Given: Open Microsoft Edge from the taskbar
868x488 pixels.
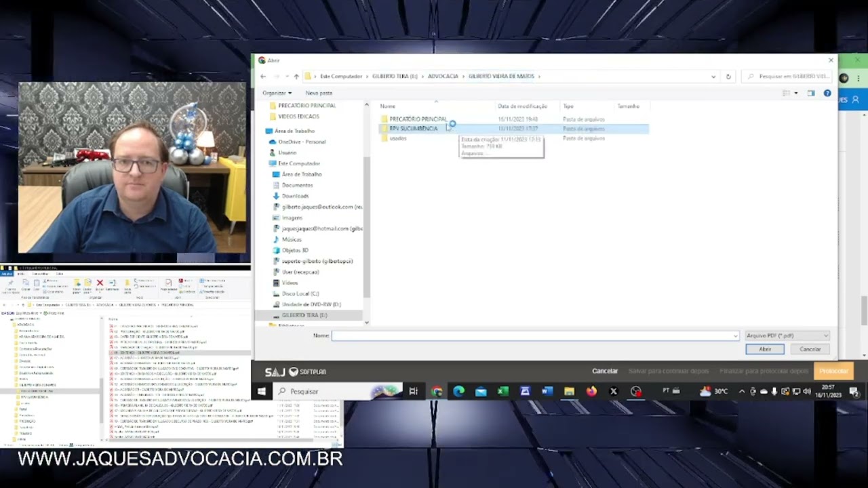Looking at the screenshot, I should (458, 391).
